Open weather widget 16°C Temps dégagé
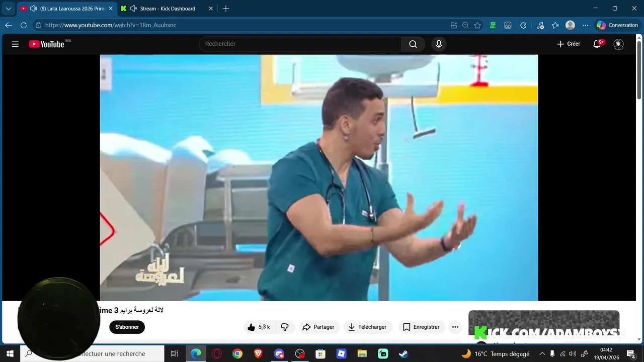 [496, 354]
